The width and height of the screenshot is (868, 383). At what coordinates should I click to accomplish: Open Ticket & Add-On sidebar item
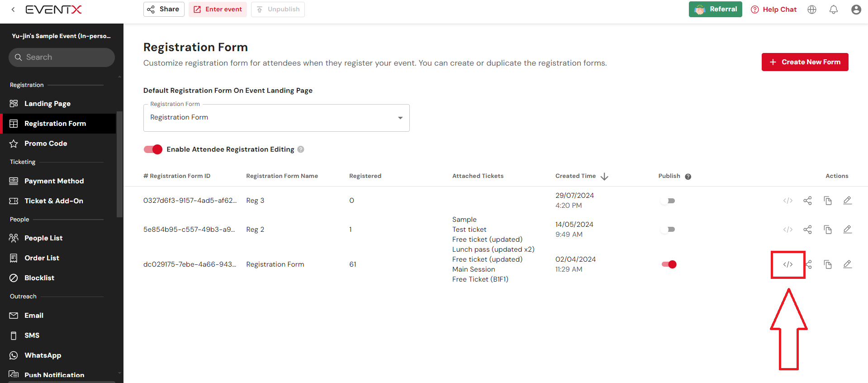(59, 201)
